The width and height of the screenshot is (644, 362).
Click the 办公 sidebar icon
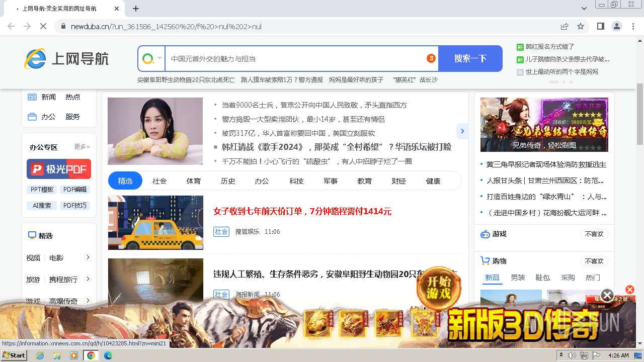click(32, 117)
